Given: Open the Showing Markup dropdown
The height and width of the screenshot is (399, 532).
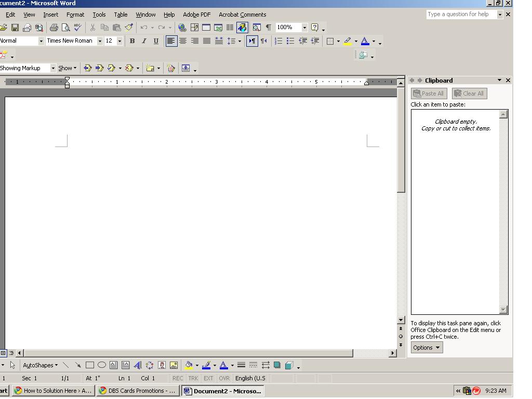Looking at the screenshot, I should tap(53, 68).
